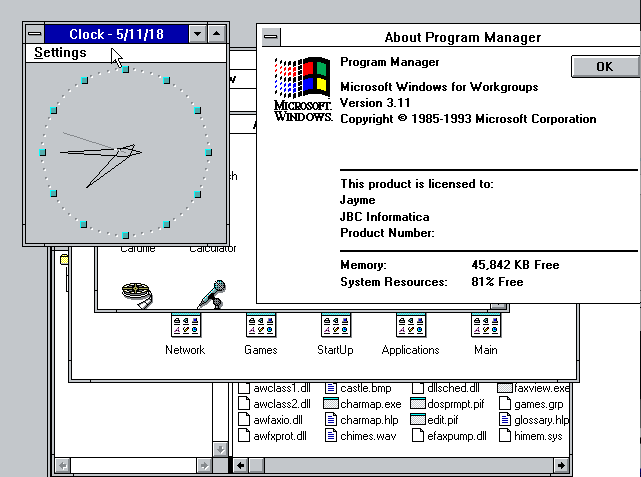The image size is (641, 477).
Task: Select the StartUp group icon
Action: pyautogui.click(x=335, y=326)
